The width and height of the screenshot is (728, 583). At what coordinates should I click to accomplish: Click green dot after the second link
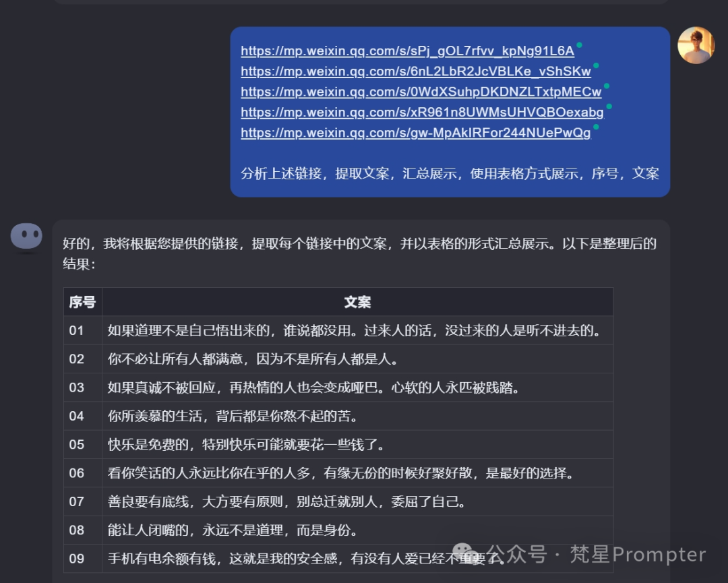pos(596,65)
